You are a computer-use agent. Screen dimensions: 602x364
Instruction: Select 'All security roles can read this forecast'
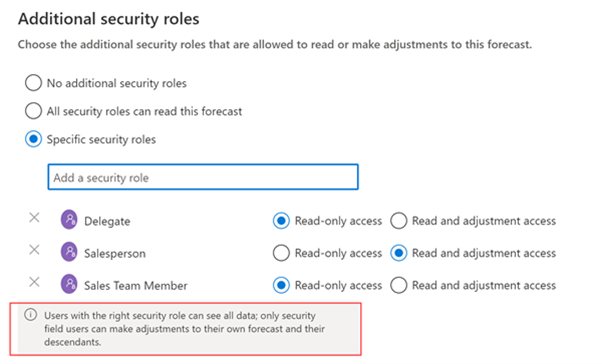pyautogui.click(x=33, y=111)
